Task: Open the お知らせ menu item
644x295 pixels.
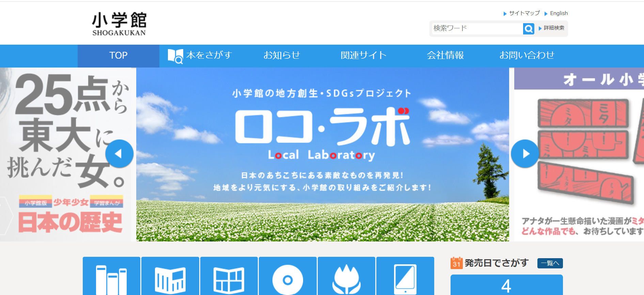Action: pos(282,55)
